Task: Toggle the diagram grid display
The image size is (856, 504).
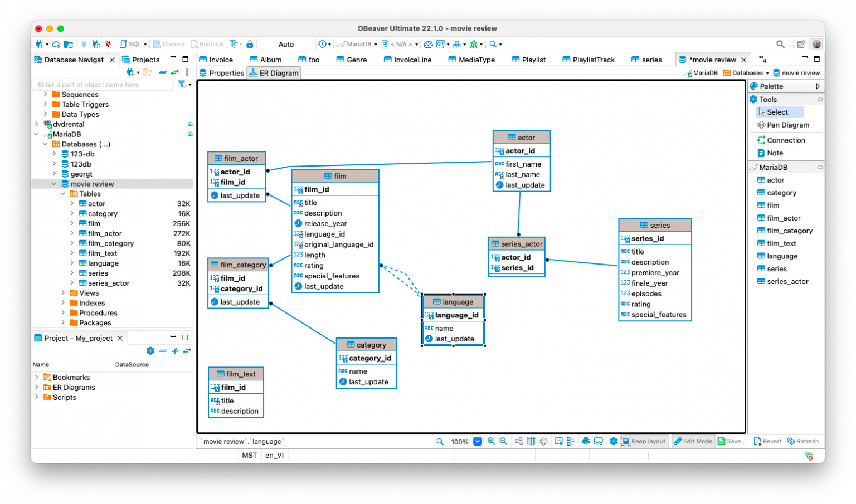Action: tap(531, 441)
